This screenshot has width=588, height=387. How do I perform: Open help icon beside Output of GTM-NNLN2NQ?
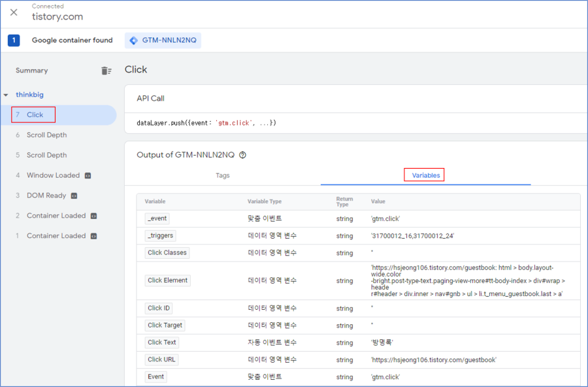242,155
